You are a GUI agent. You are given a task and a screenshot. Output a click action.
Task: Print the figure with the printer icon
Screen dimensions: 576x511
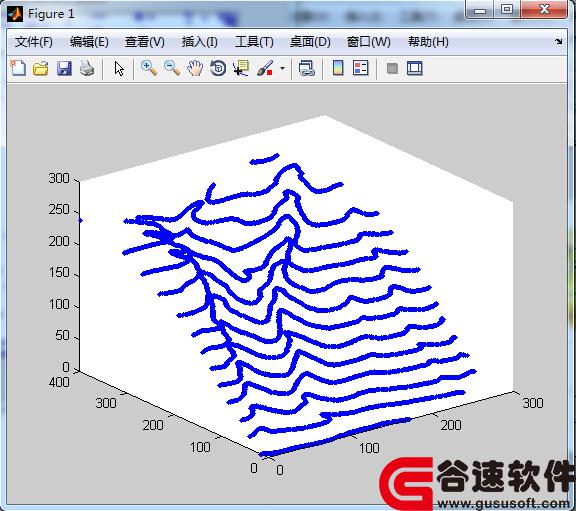pos(87,68)
